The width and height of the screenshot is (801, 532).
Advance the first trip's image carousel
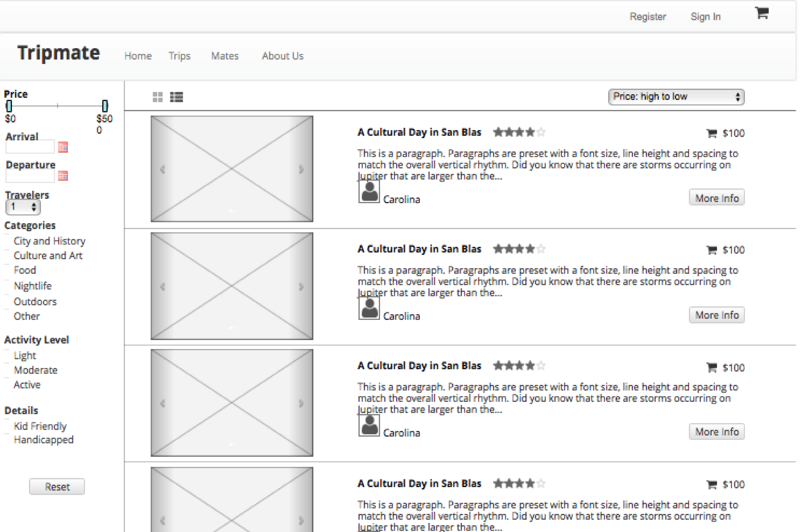tap(301, 169)
